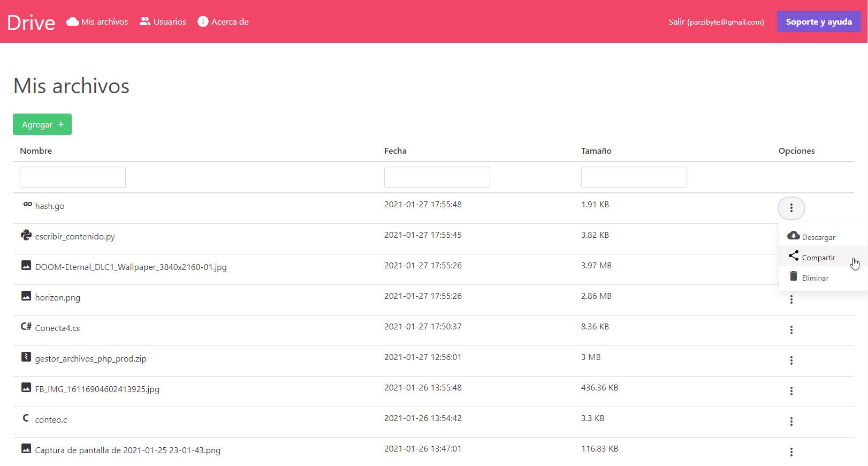Click size value 3.97 MB

tap(596, 265)
